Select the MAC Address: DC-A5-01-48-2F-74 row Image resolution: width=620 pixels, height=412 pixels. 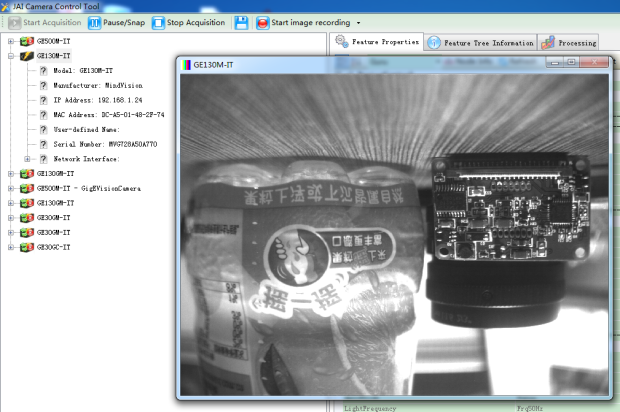[x=109, y=115]
